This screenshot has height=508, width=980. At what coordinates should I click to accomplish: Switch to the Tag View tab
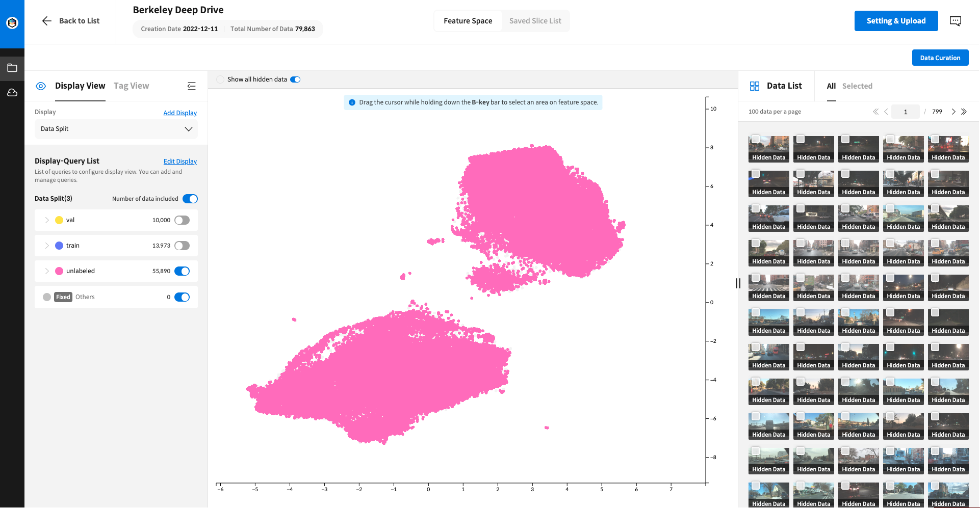(132, 86)
